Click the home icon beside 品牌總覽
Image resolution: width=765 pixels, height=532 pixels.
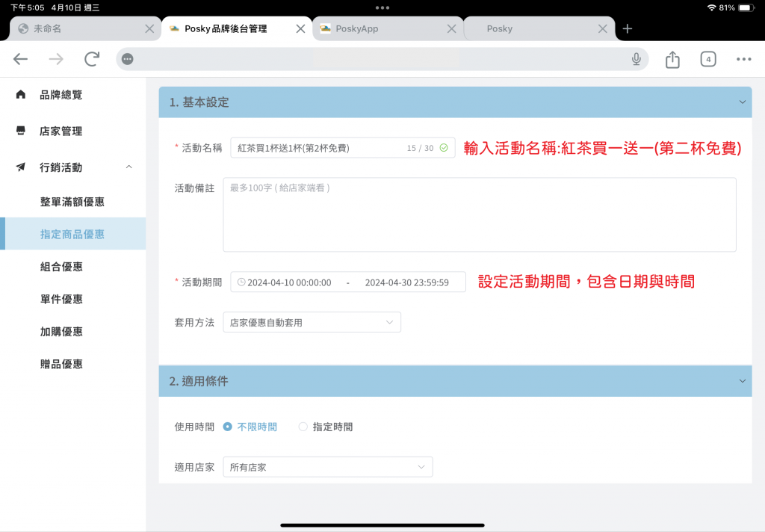tap(20, 94)
